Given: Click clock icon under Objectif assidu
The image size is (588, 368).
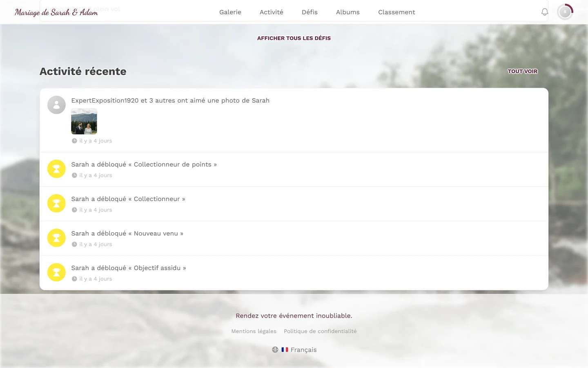Looking at the screenshot, I should click(x=74, y=279).
